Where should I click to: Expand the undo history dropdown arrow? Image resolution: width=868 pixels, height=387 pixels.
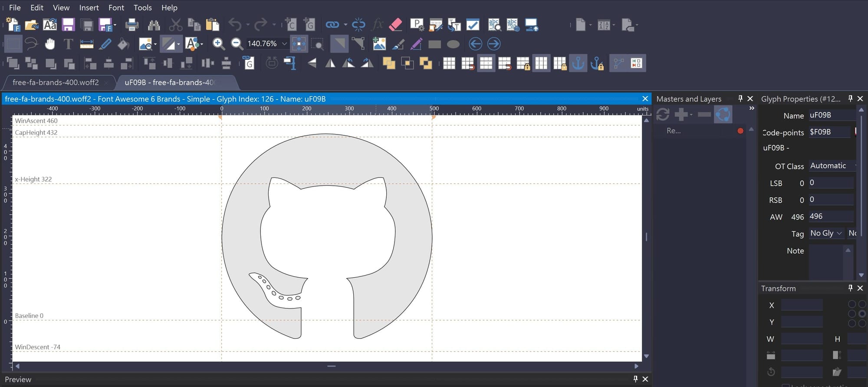click(248, 25)
